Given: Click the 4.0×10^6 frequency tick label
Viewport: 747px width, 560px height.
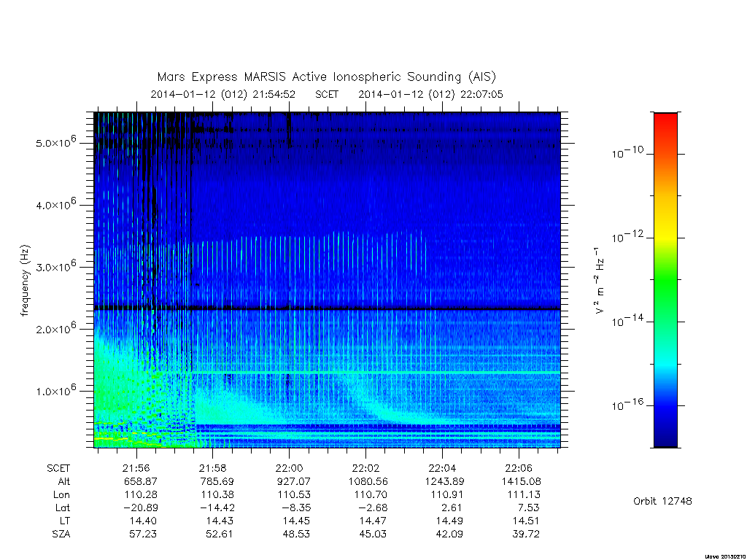Looking at the screenshot, I should click(55, 204).
